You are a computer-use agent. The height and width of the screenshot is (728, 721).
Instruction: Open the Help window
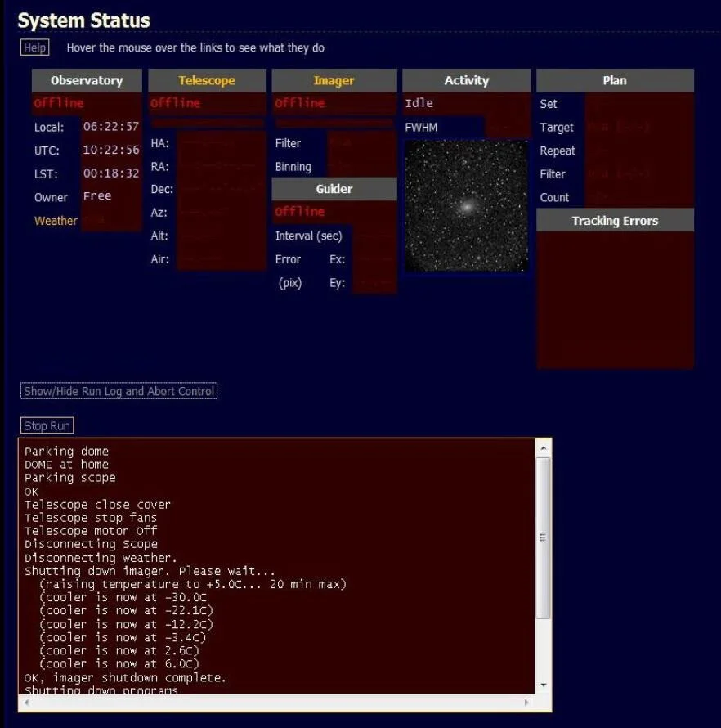[34, 47]
